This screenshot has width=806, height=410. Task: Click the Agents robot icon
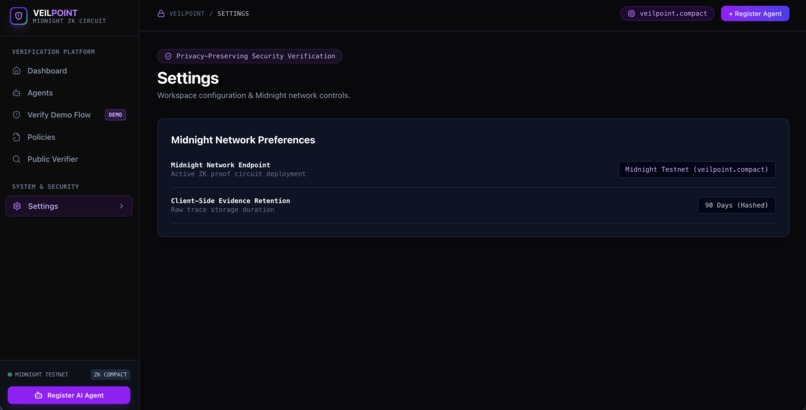(x=16, y=93)
